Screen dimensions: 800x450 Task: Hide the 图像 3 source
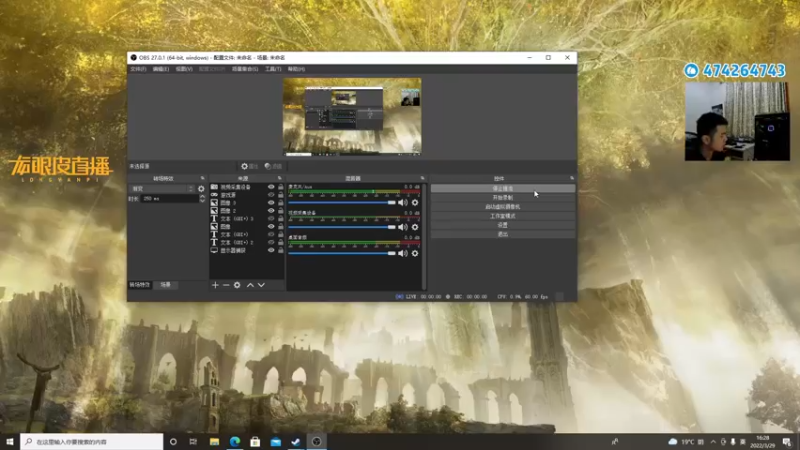271,203
